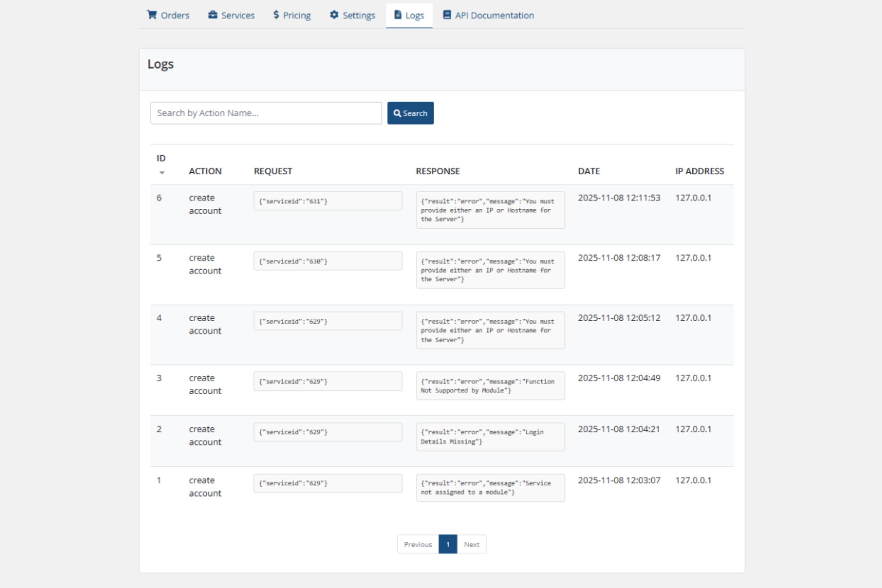Click request box with serviceid 631
This screenshot has height=588, width=882.
pyautogui.click(x=328, y=201)
